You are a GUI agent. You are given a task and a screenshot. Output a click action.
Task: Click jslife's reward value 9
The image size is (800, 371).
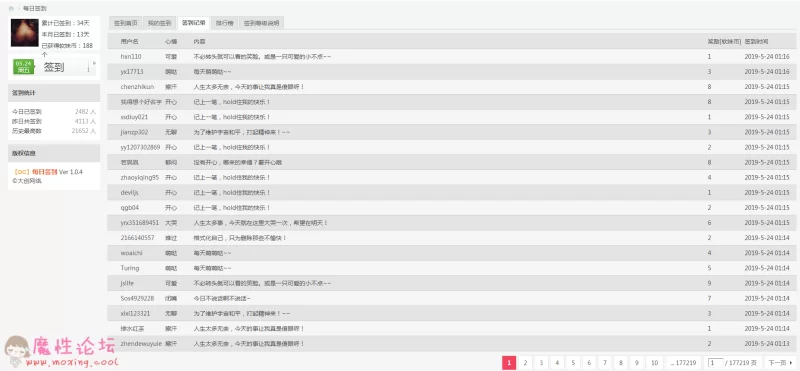tap(709, 283)
